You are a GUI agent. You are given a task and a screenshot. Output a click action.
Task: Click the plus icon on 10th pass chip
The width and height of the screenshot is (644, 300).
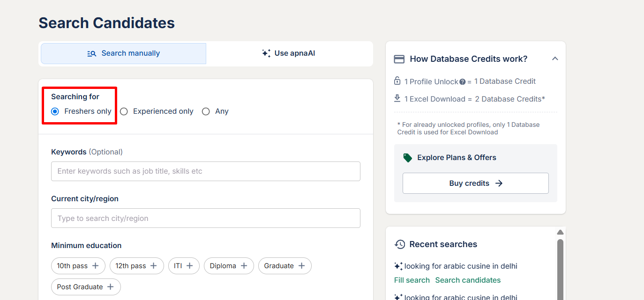(x=96, y=266)
